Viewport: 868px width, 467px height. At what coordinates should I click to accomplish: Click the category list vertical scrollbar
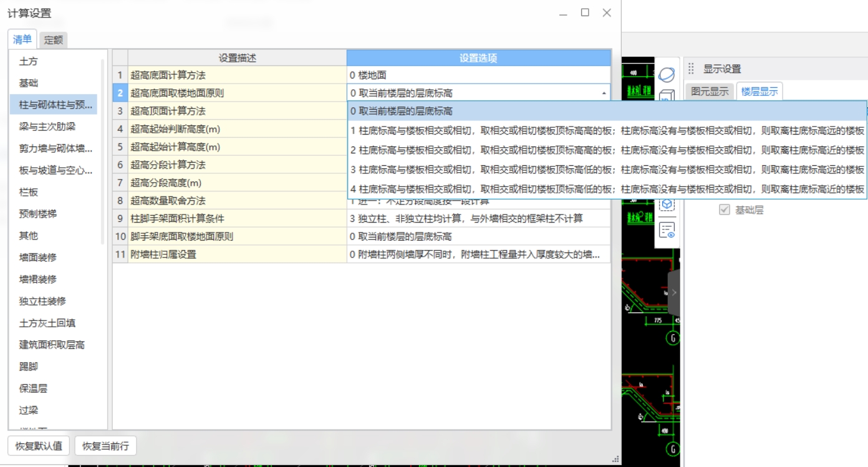pos(103,151)
